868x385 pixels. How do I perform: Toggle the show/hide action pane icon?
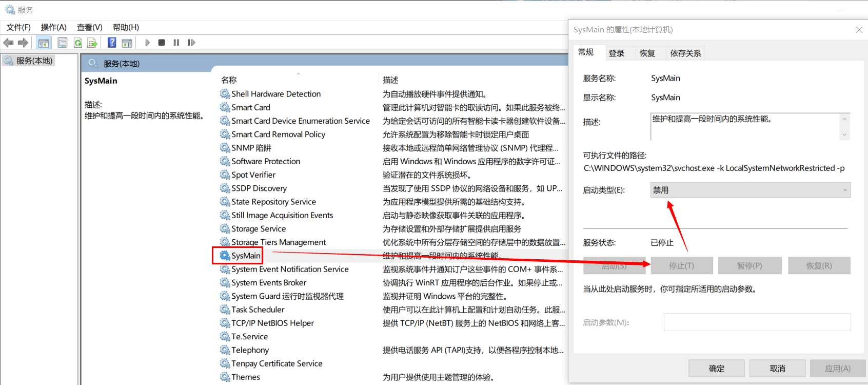(127, 43)
